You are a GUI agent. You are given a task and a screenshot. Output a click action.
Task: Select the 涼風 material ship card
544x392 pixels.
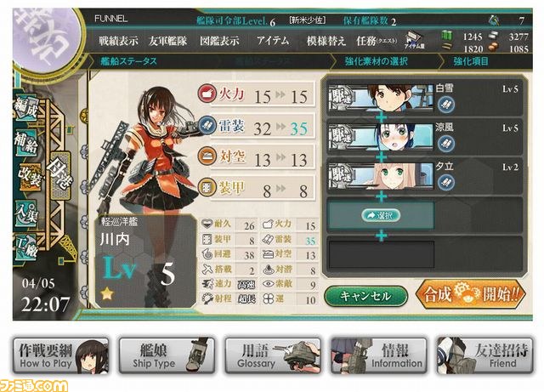(x=425, y=138)
